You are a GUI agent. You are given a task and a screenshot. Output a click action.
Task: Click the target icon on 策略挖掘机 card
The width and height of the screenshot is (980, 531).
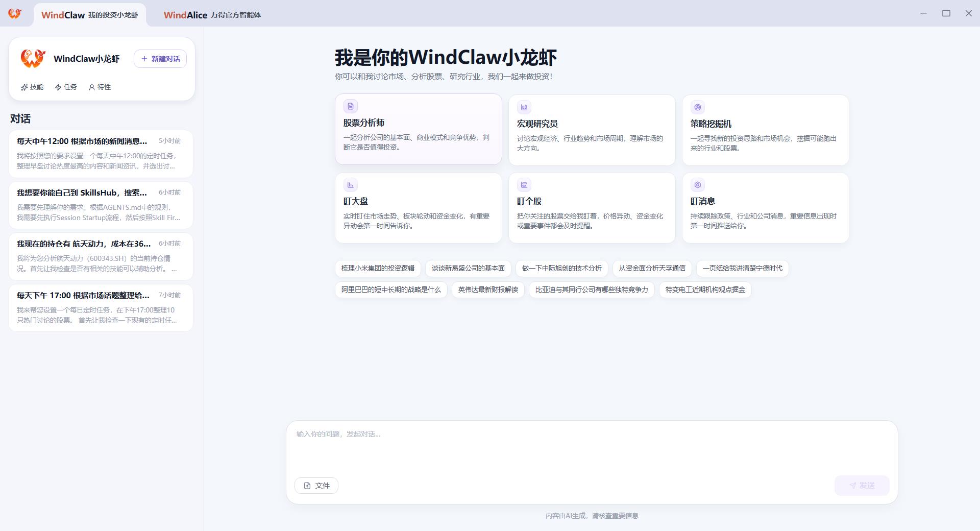click(x=698, y=107)
